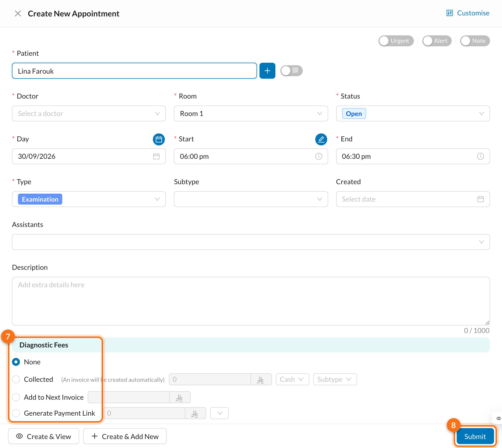Toggle the Alert switch
Screen dimensions: 502x448
point(437,41)
